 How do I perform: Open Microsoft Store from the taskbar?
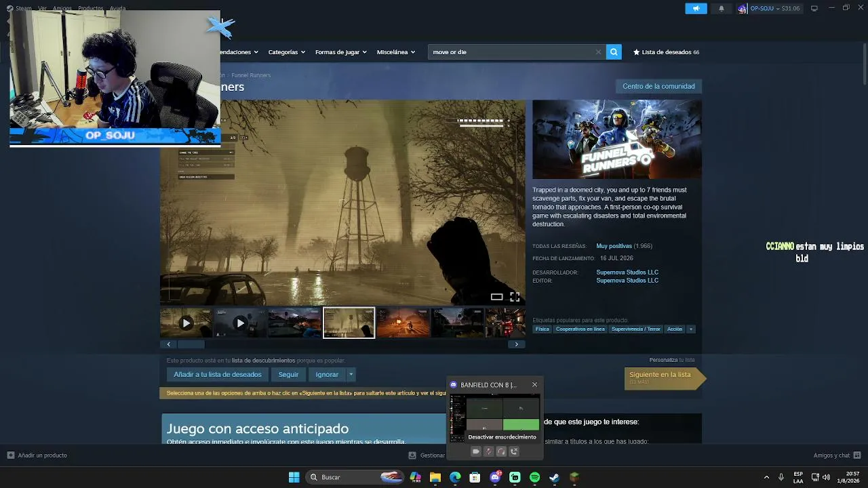tap(475, 477)
